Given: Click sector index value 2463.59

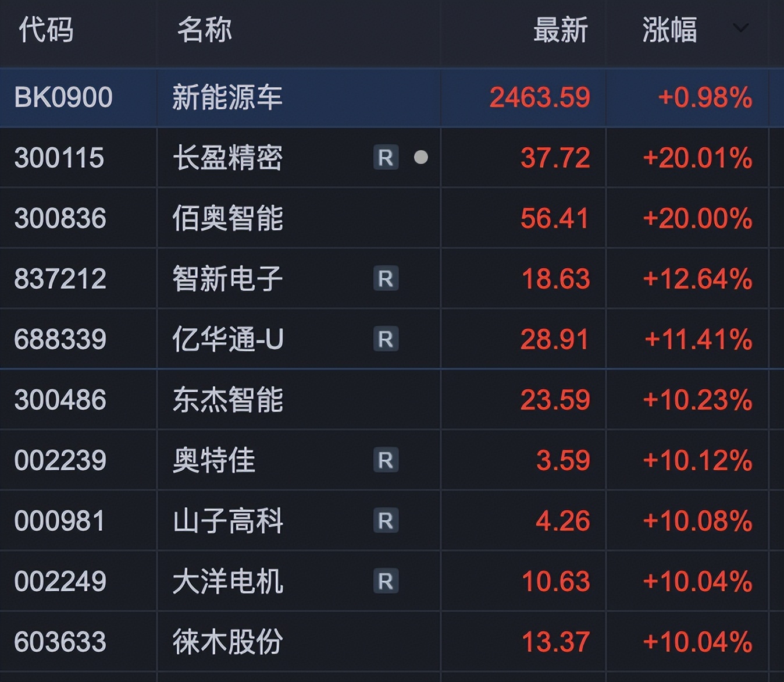Looking at the screenshot, I should pyautogui.click(x=540, y=97).
